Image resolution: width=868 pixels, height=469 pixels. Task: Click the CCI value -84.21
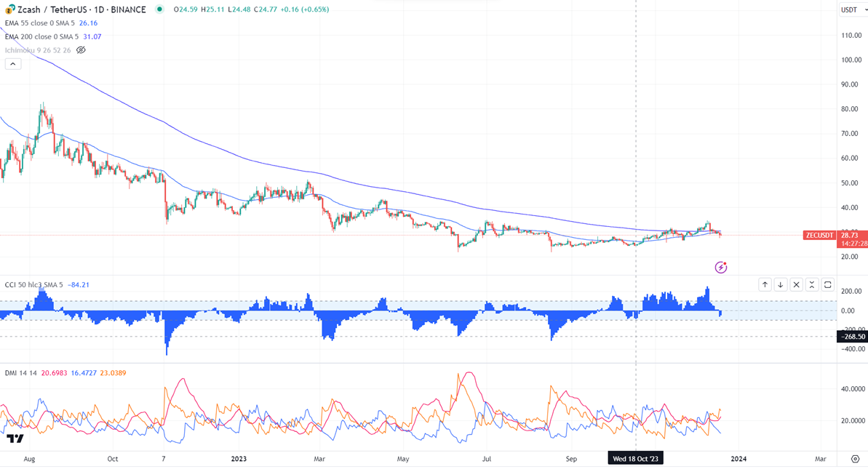click(78, 285)
